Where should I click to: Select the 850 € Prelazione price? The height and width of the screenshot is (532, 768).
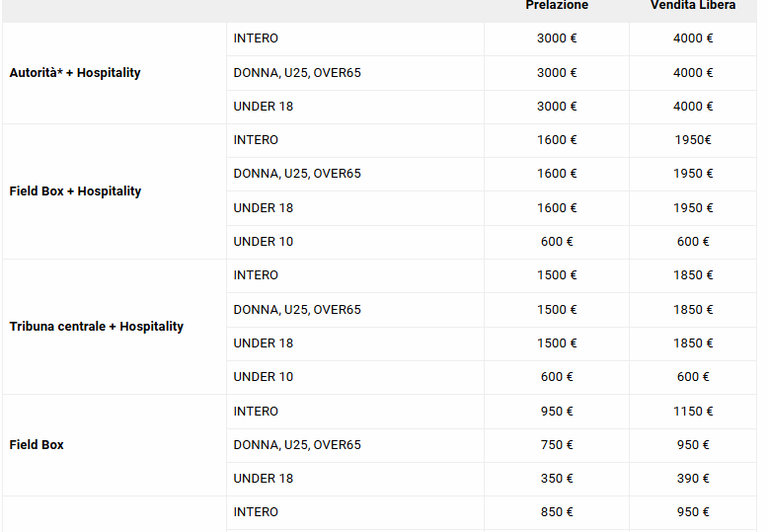coord(557,512)
